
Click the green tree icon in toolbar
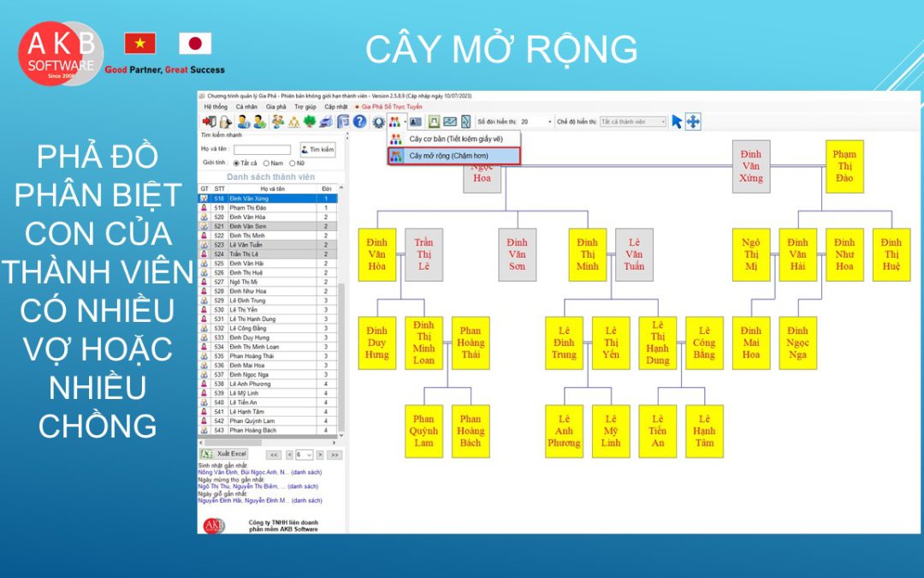[x=310, y=122]
